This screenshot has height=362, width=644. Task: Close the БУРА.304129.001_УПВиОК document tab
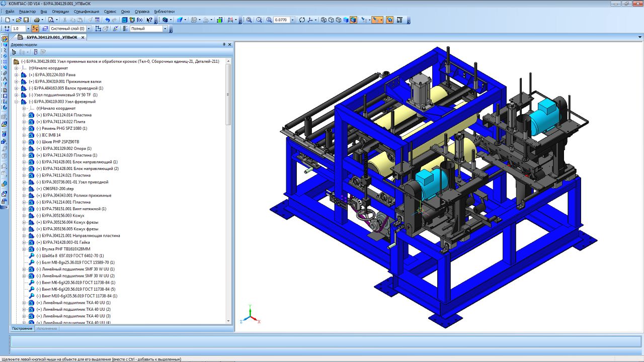coord(83,37)
